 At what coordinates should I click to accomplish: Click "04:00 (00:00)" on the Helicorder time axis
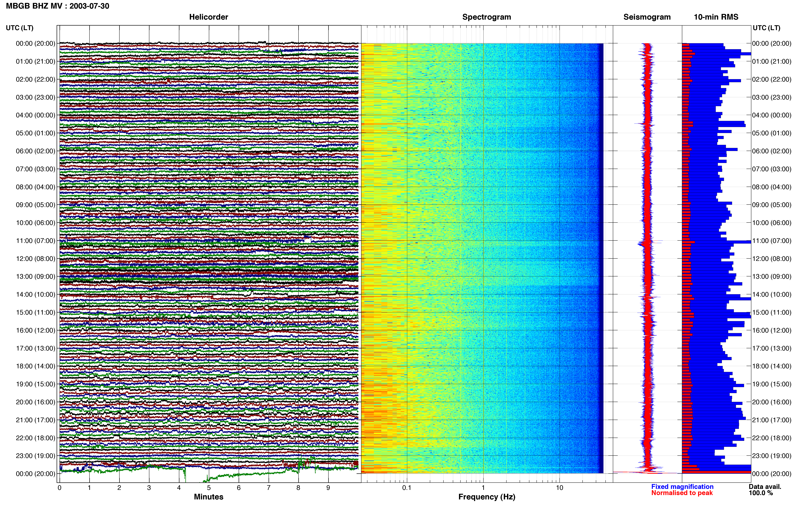coord(36,115)
